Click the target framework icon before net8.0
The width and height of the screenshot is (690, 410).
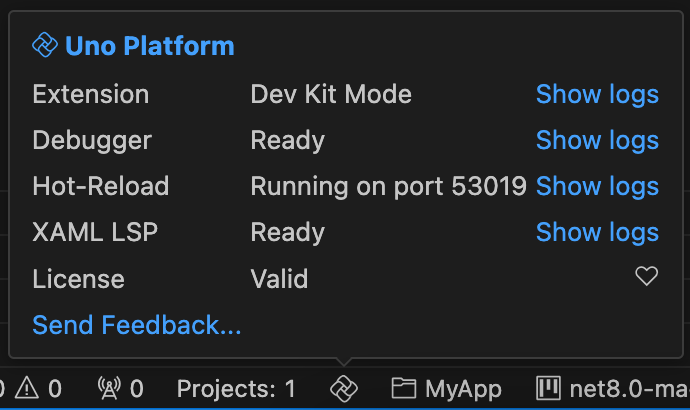548,388
